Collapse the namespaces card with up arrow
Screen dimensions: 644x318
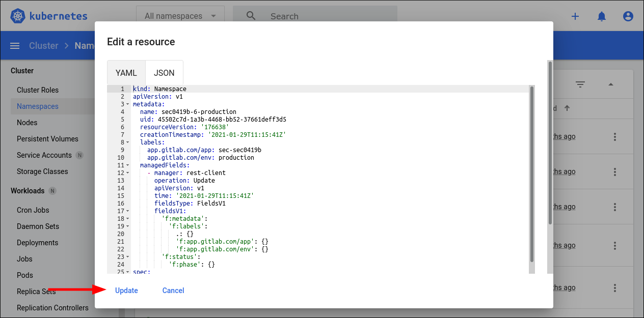pos(611,84)
